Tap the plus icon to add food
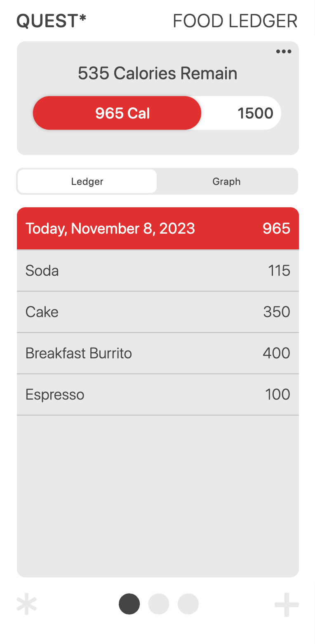 (x=287, y=605)
